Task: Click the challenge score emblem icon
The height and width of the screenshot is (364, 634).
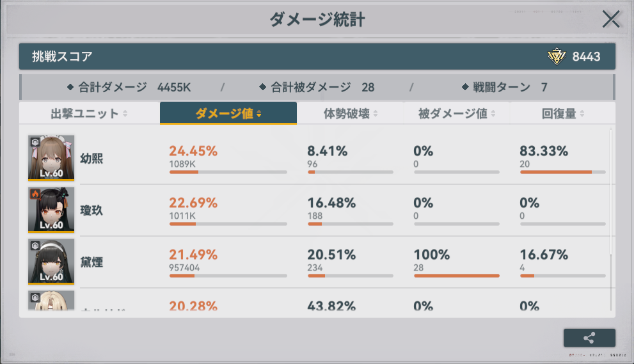Action: coord(557,56)
